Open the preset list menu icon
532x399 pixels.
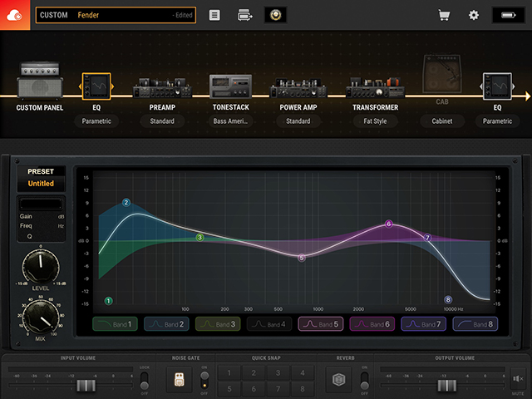(214, 15)
